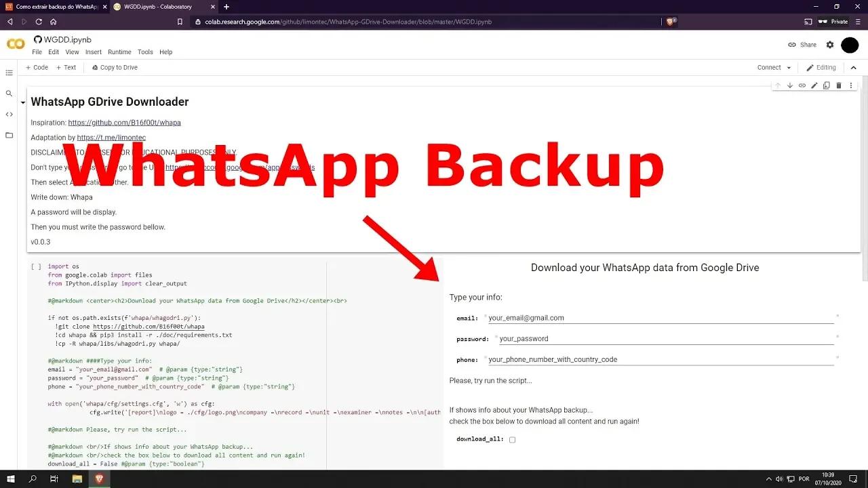
Task: Open the table of contents sidebar
Action: [x=9, y=73]
